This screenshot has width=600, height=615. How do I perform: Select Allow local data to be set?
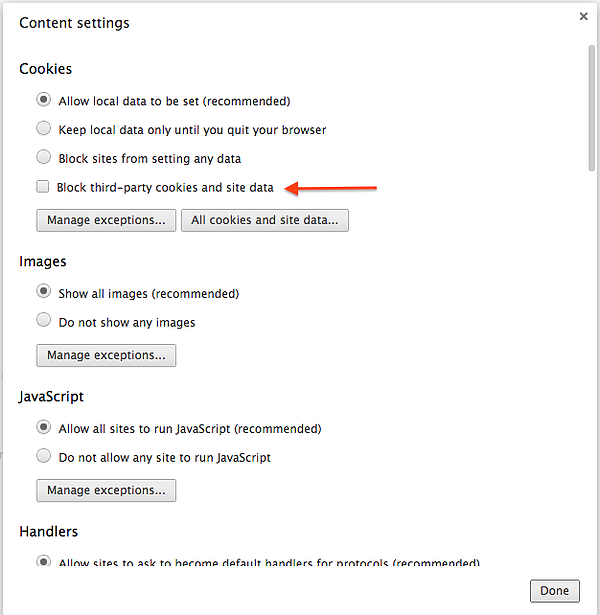pos(43,100)
